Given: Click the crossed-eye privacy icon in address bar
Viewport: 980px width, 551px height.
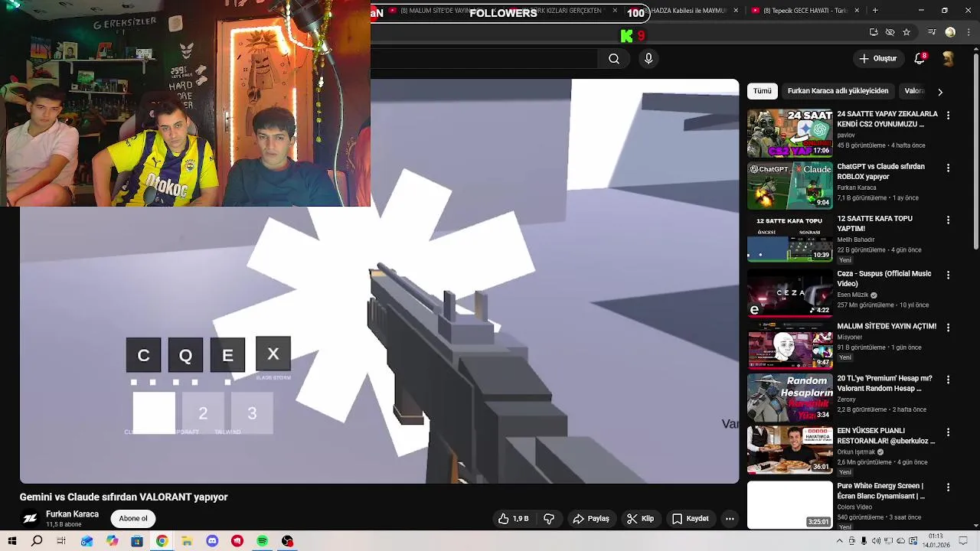Looking at the screenshot, I should (890, 32).
